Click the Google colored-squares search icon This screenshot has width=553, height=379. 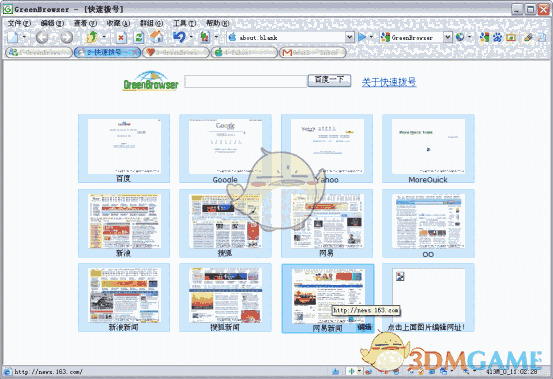click(484, 37)
